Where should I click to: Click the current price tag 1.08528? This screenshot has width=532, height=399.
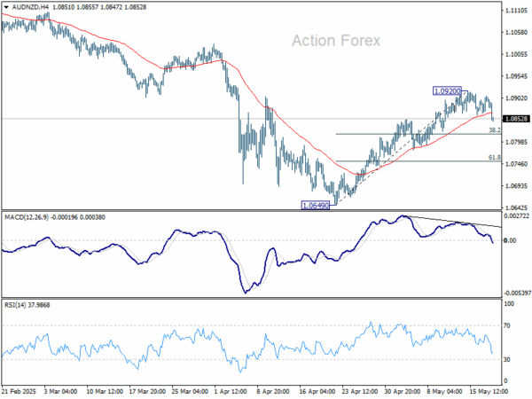coord(514,119)
